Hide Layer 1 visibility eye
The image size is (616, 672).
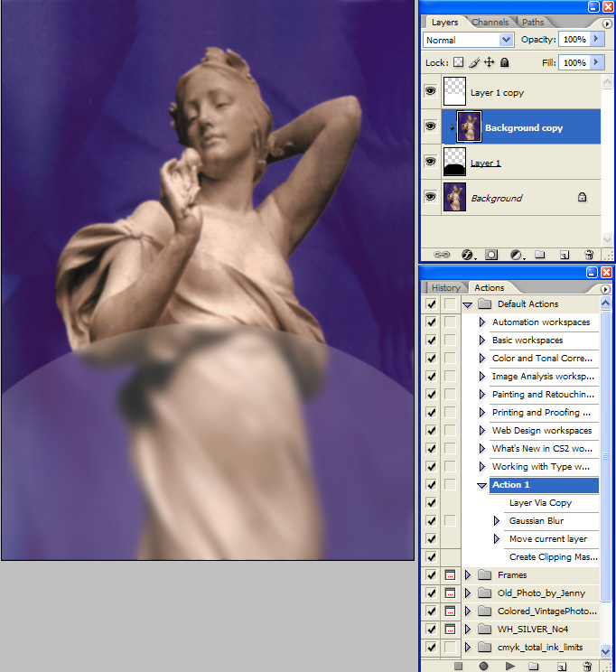pyautogui.click(x=430, y=161)
